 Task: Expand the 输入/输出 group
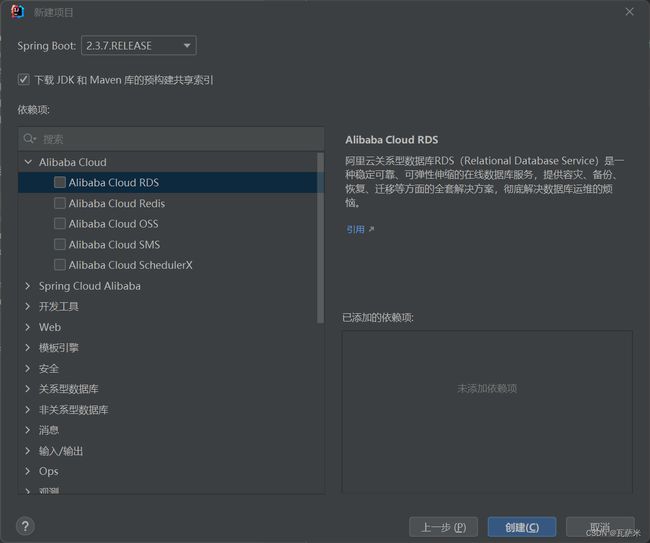tap(28, 451)
